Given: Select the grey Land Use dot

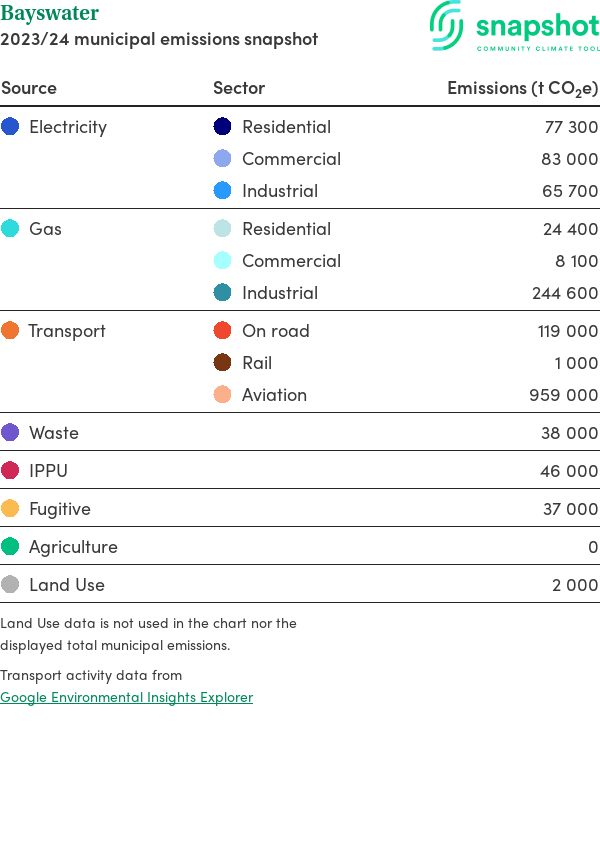Looking at the screenshot, I should pos(10,585).
